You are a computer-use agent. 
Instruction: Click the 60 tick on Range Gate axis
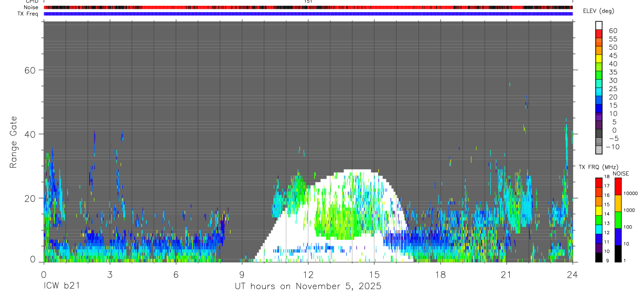[x=29, y=70]
